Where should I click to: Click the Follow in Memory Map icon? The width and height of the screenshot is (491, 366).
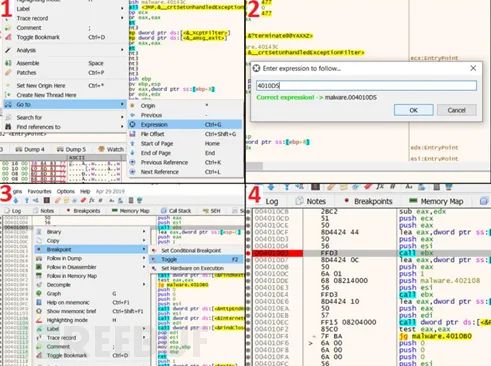39,276
